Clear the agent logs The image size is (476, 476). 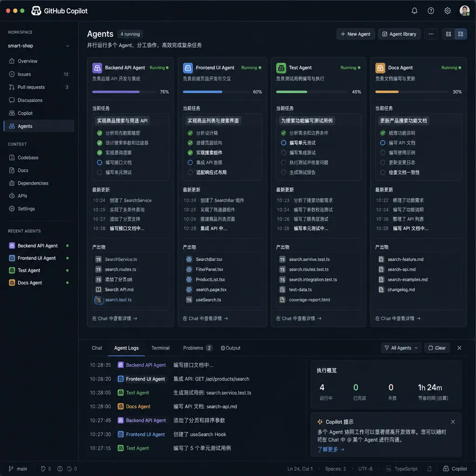tap(437, 348)
